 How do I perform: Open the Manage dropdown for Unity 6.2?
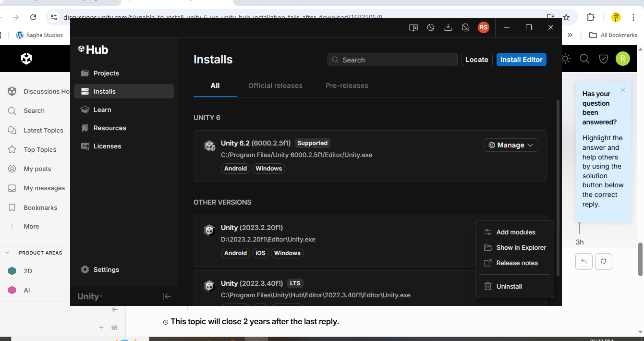tap(510, 145)
